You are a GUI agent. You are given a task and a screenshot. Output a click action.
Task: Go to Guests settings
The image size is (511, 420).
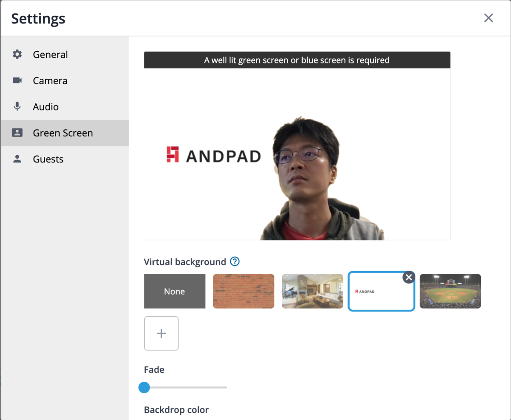click(65, 159)
